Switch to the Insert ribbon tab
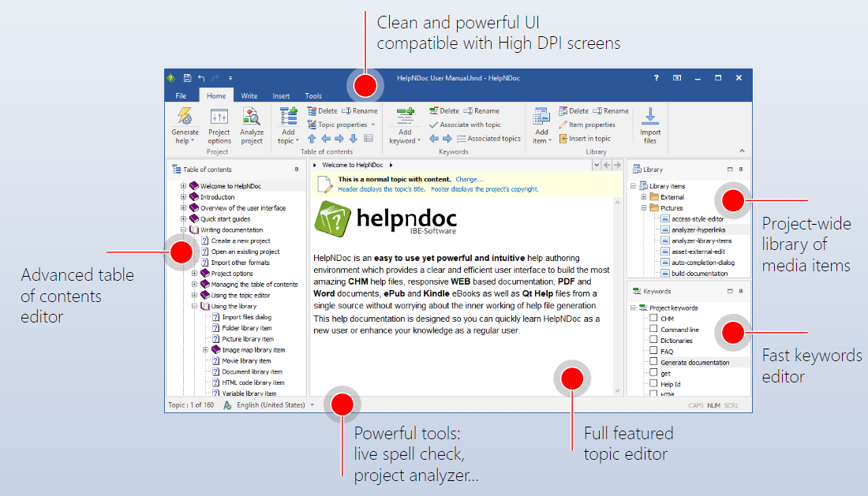Viewport: 868px width, 496px height. [281, 95]
